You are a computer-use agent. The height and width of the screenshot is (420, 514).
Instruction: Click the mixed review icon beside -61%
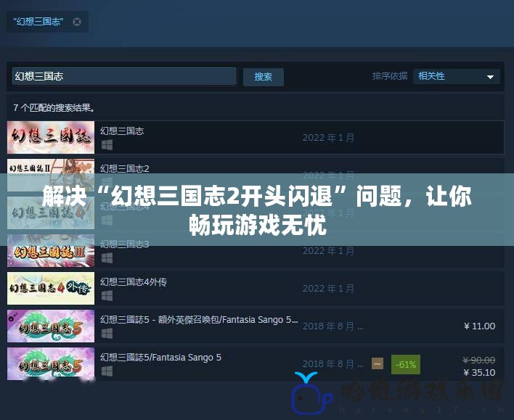(x=378, y=363)
